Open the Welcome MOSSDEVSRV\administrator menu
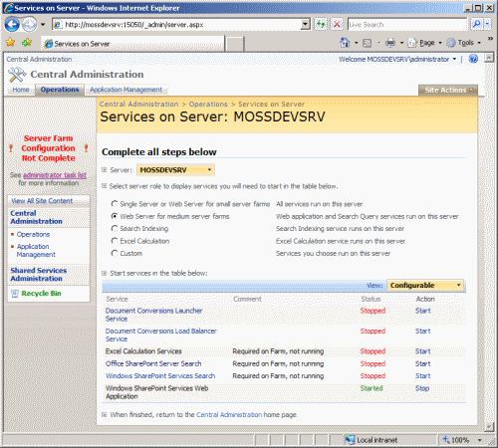Image resolution: width=498 pixels, height=448 pixels. [x=397, y=59]
